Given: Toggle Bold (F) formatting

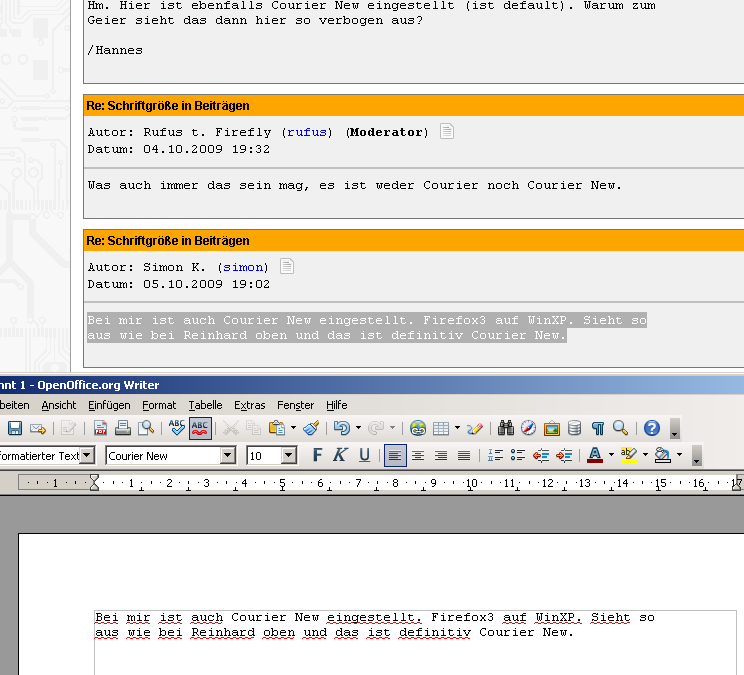Looking at the screenshot, I should coord(317,455).
